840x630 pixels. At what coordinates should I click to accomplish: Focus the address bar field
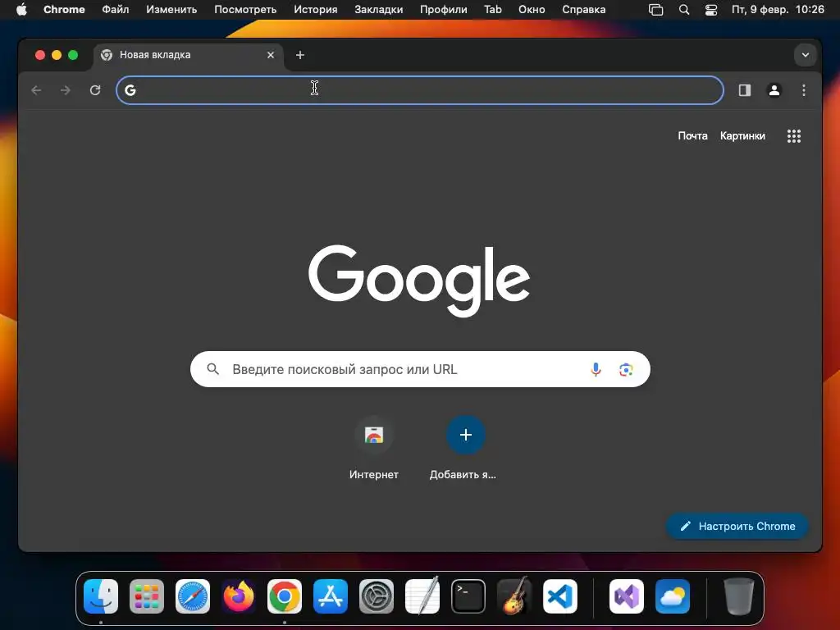(x=420, y=90)
